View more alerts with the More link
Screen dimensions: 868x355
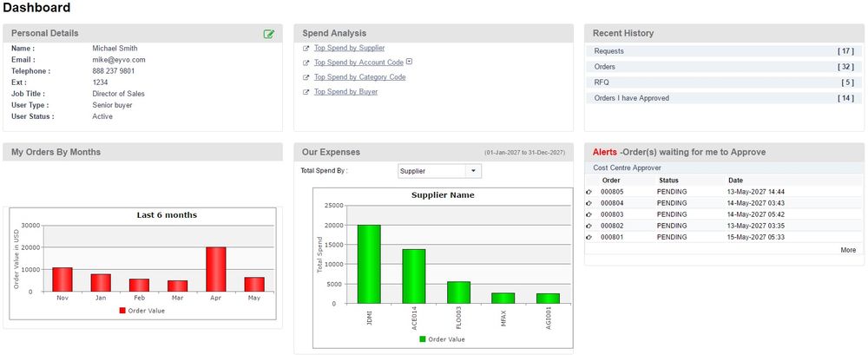(847, 250)
